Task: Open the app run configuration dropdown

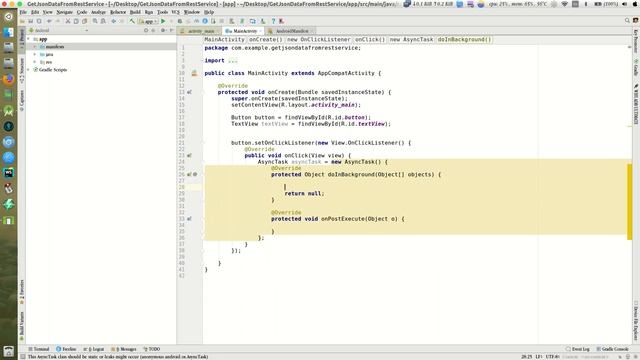Action: 149,21
